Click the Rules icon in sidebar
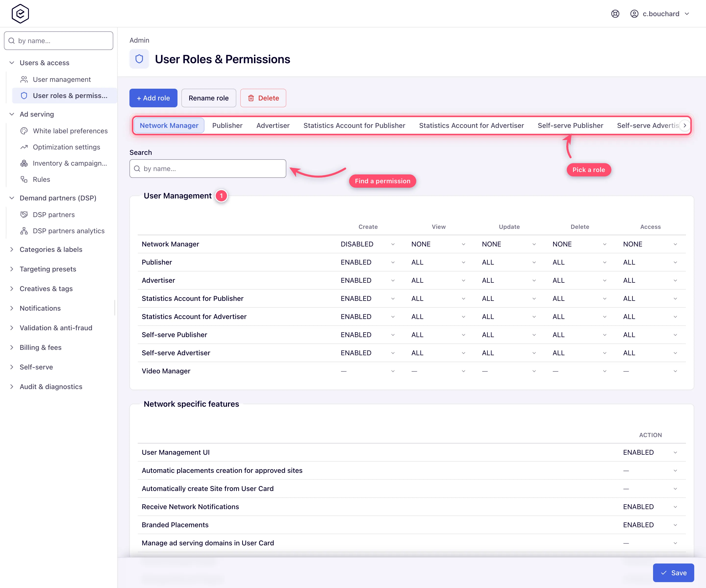The image size is (706, 588). point(24,179)
